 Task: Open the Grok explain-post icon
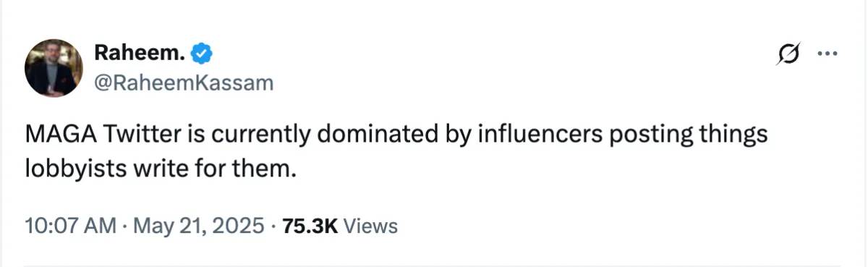click(789, 54)
